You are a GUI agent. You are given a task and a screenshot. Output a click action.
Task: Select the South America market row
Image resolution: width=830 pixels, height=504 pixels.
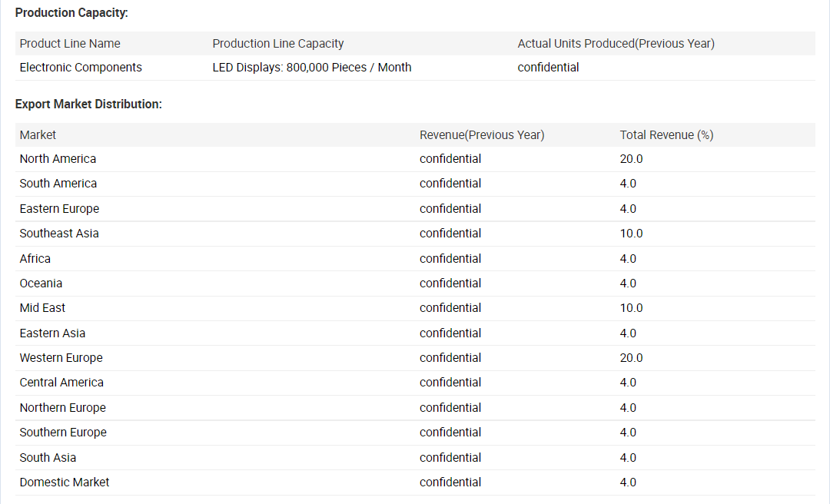58,184
